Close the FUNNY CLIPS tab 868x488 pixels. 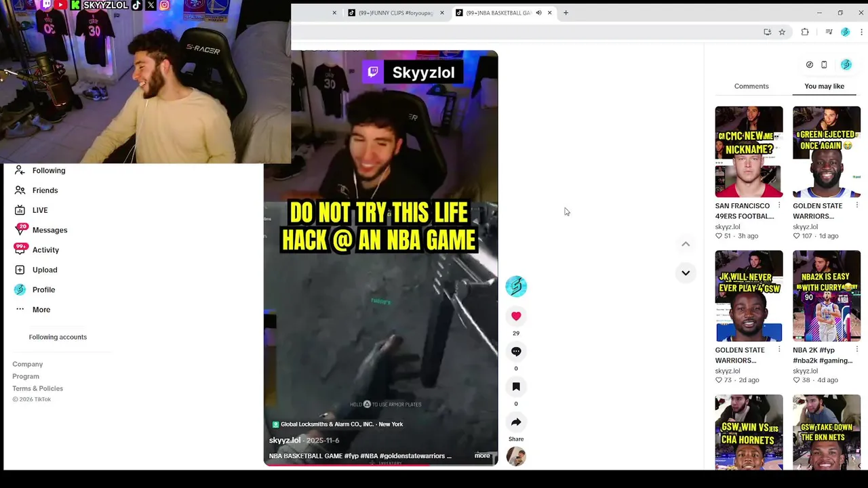point(442,13)
